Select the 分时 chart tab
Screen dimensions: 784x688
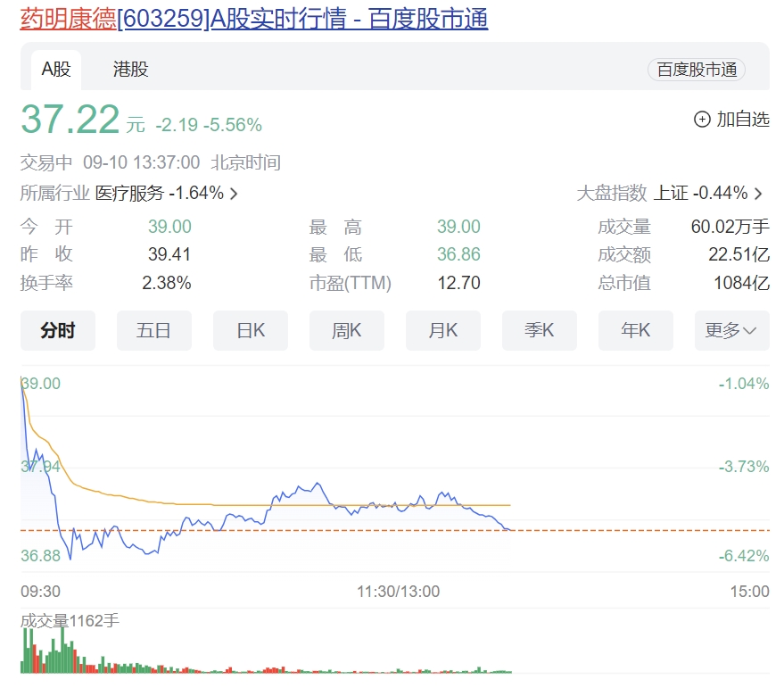(x=57, y=330)
